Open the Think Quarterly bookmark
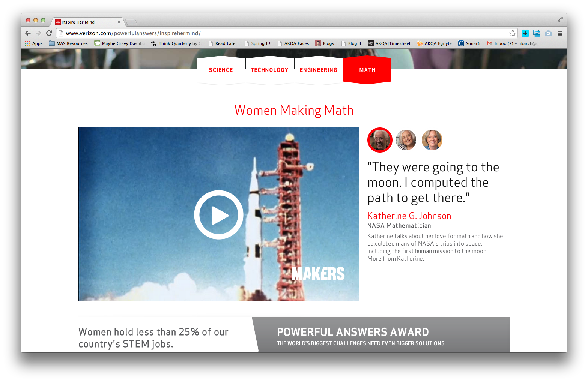This screenshot has height=382, width=588. (x=176, y=43)
